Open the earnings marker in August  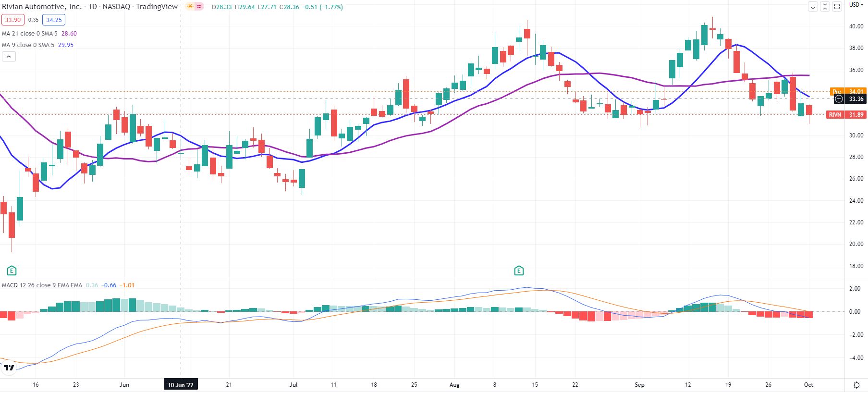point(519,270)
